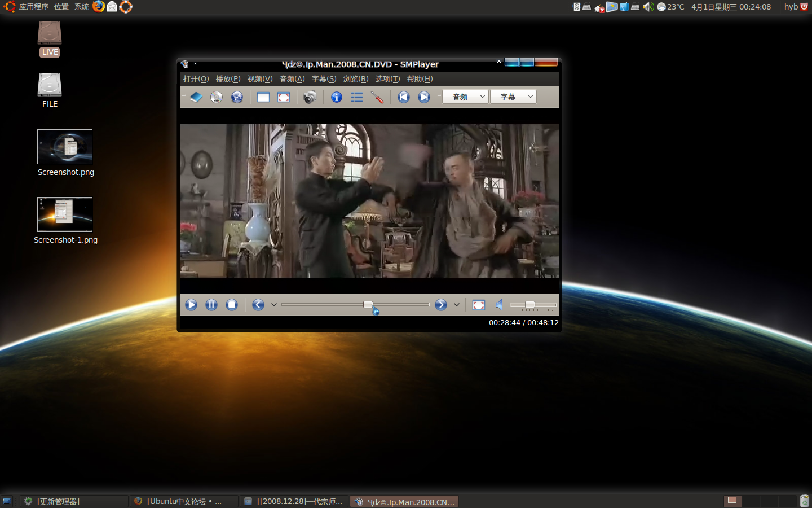This screenshot has height=508, width=812.
Task: Expand the rewind step options arrow
Action: 274,305
